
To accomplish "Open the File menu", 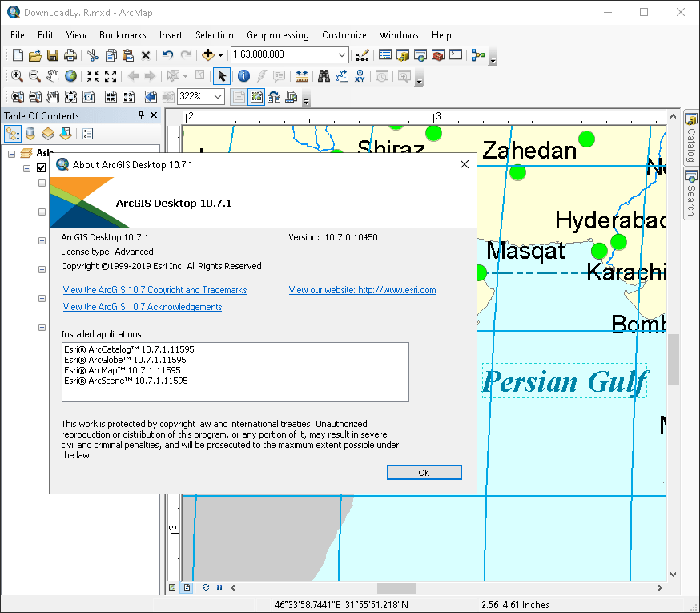I will click(18, 34).
